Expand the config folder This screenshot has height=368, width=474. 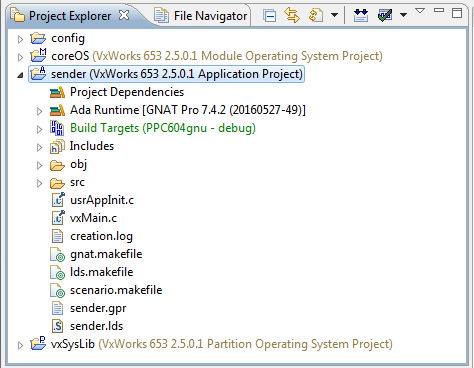tap(20, 39)
